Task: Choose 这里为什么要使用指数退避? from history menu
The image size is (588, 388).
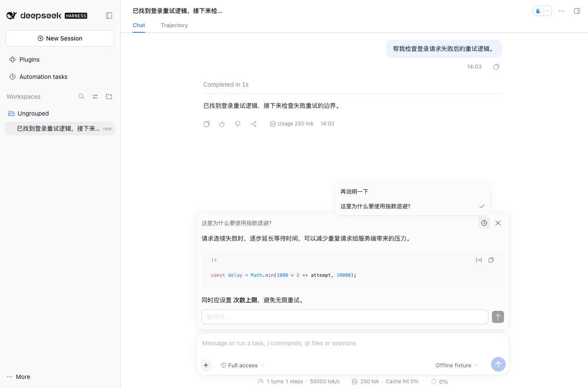Action: (x=413, y=207)
